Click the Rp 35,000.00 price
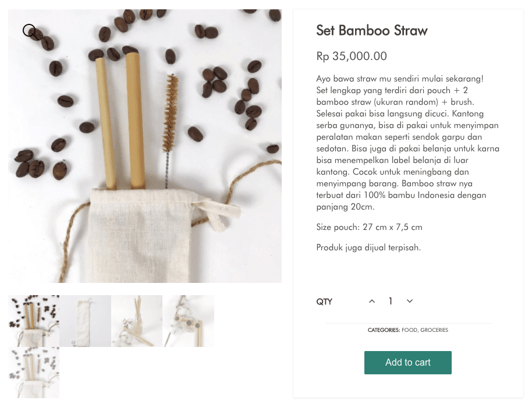 pyautogui.click(x=352, y=56)
